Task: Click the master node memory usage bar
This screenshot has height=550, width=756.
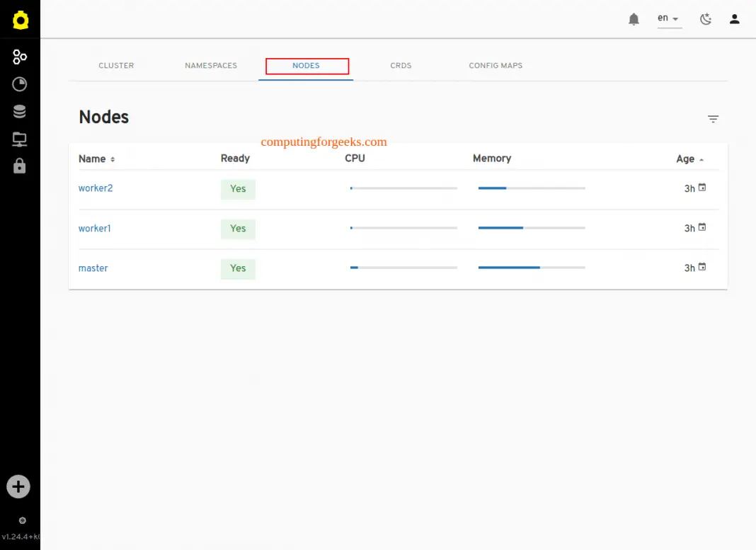Action: point(531,268)
